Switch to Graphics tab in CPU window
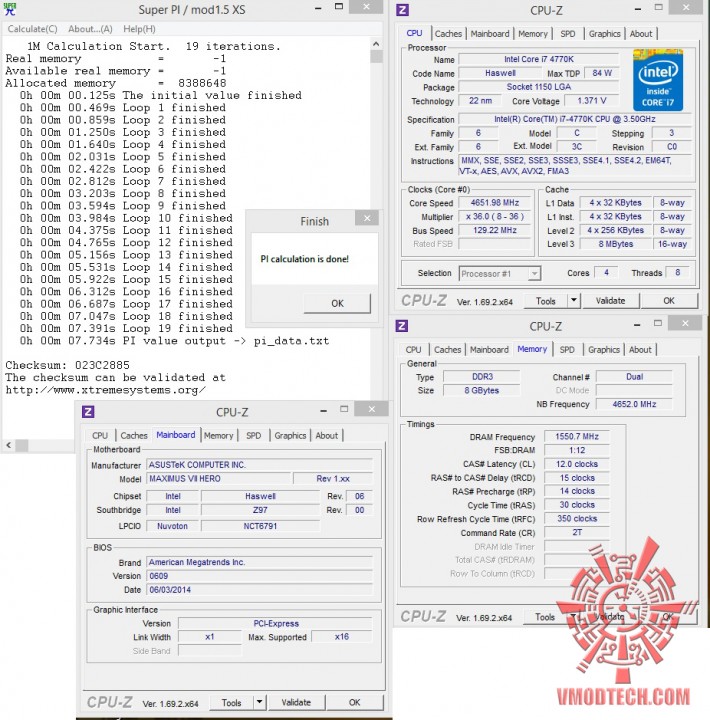 (604, 34)
